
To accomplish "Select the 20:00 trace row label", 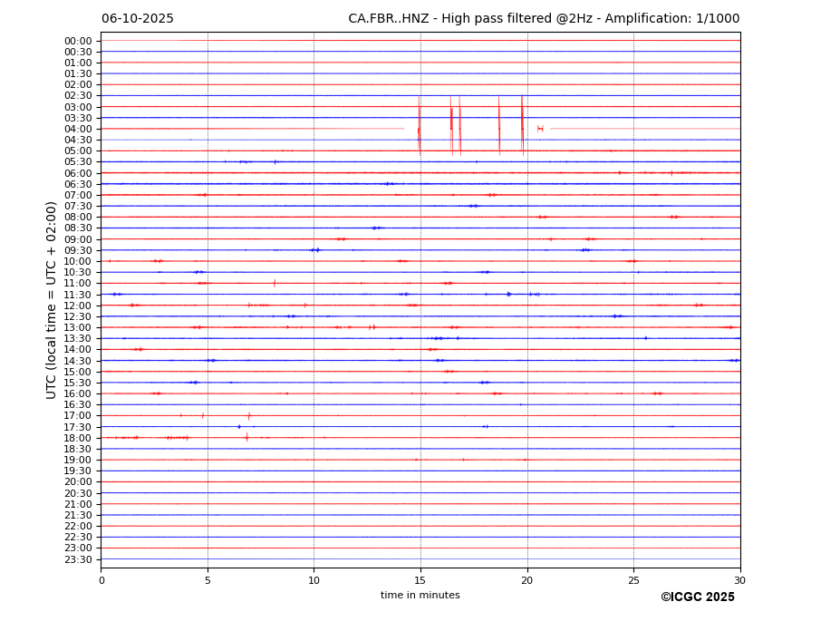I will point(78,482).
